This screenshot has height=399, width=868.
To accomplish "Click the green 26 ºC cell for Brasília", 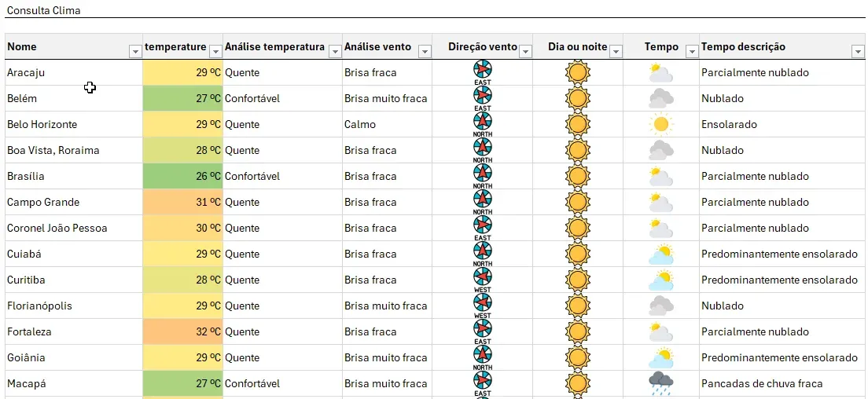I will (182, 176).
